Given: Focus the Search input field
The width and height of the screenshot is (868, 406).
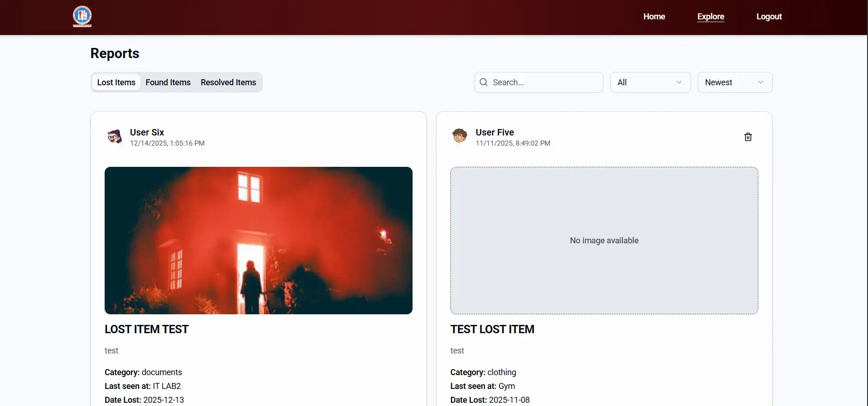Looking at the screenshot, I should click(544, 82).
